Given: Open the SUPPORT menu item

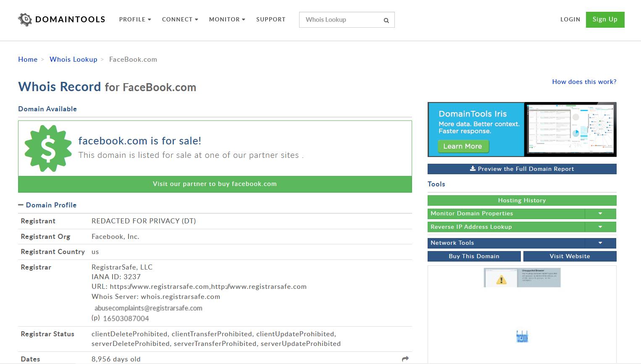Looking at the screenshot, I should (x=271, y=19).
